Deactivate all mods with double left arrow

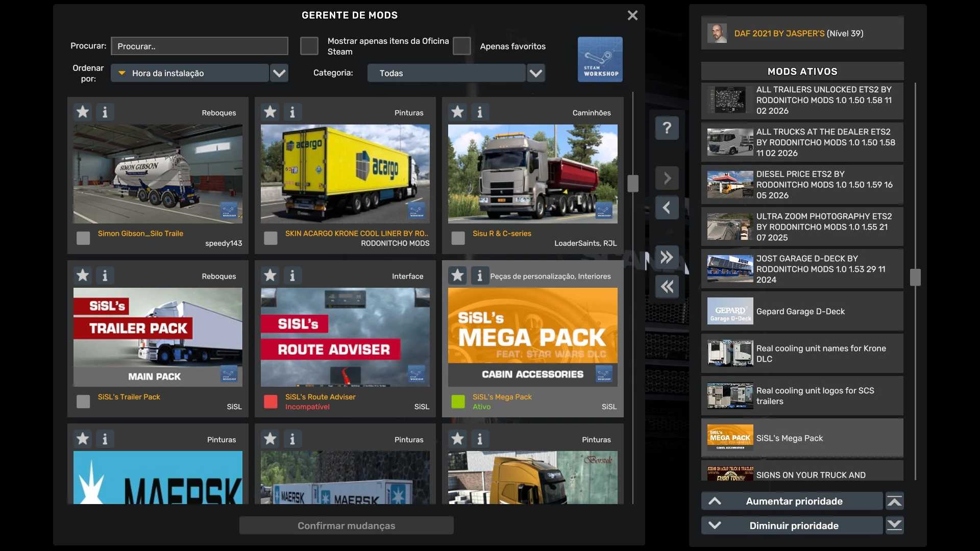tap(667, 287)
